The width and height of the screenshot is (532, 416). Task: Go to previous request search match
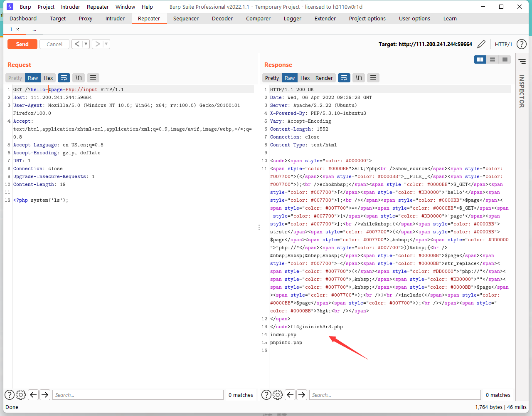34,395
